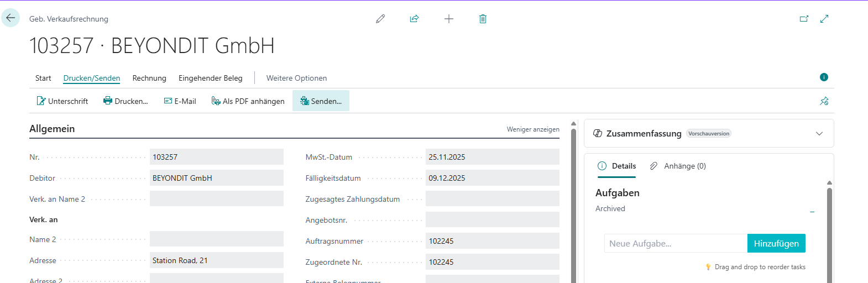Click the Unterschrift action

(x=62, y=101)
